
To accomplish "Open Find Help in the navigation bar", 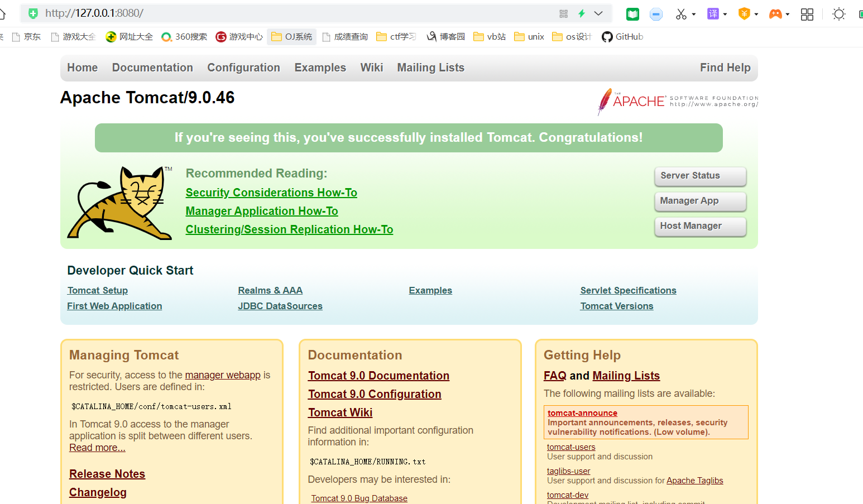I will coord(726,68).
